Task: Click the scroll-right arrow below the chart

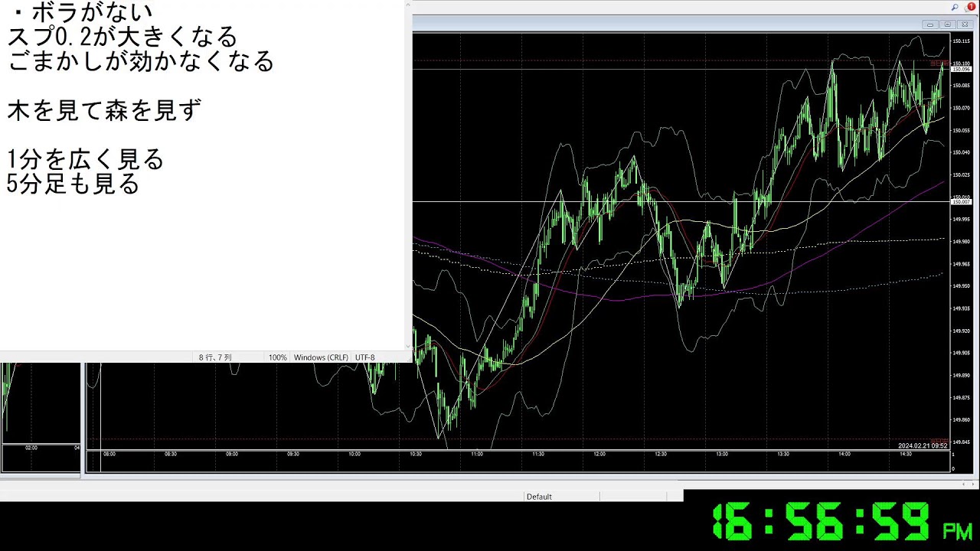Action: [973, 484]
